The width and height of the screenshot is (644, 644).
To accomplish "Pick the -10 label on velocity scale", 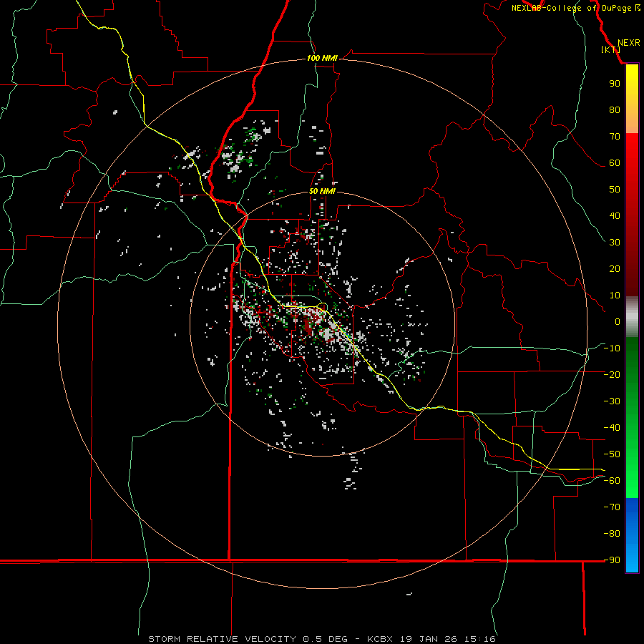I will coord(612,348).
